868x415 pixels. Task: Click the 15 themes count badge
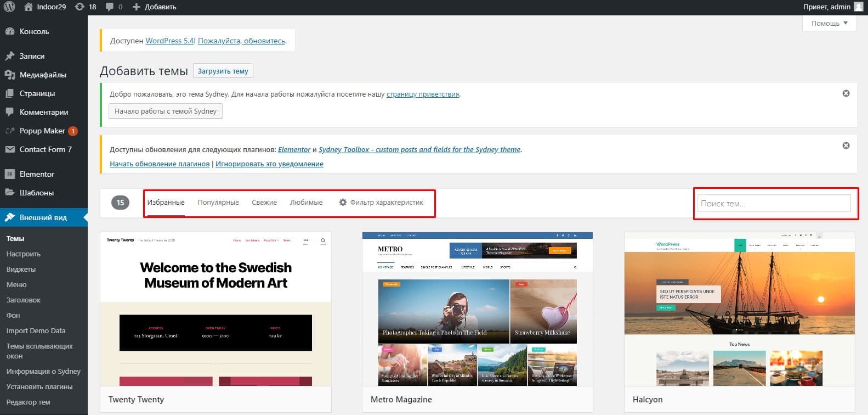tap(120, 203)
